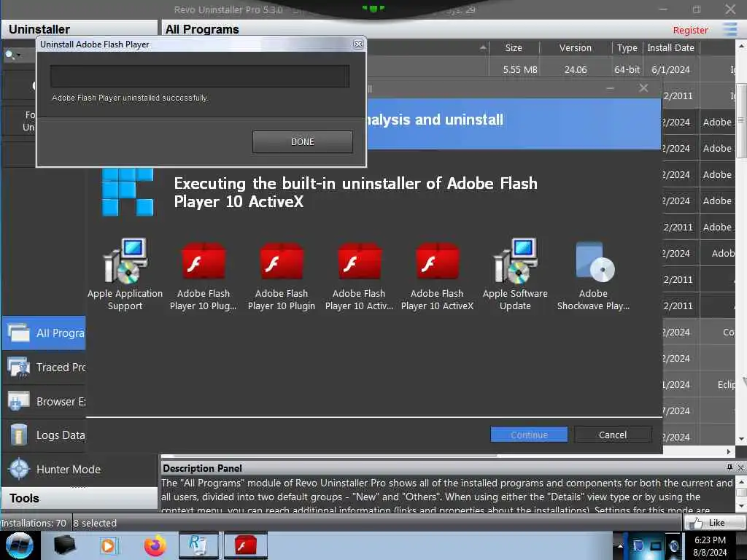Sort by the Version column header
This screenshot has height=560, width=747.
576,47
